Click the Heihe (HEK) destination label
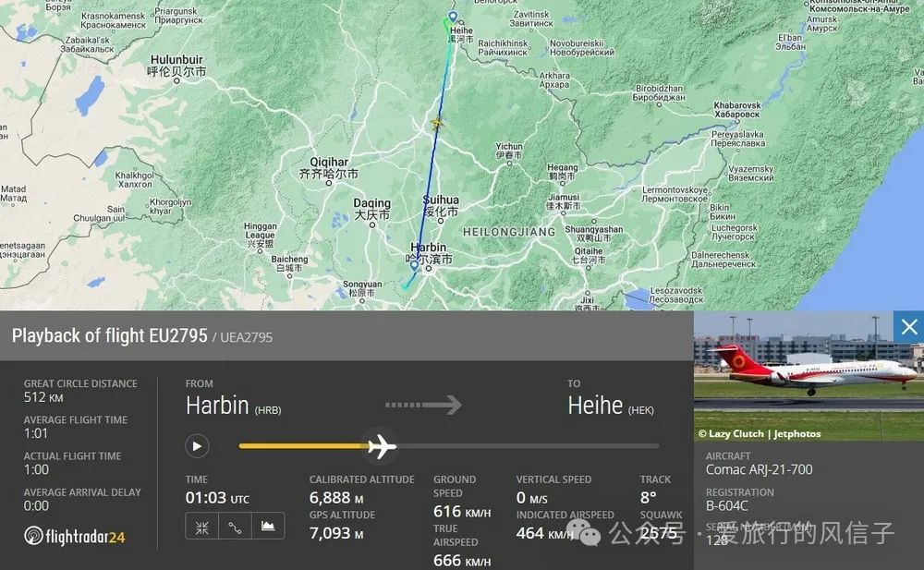This screenshot has width=924, height=570. [x=611, y=406]
